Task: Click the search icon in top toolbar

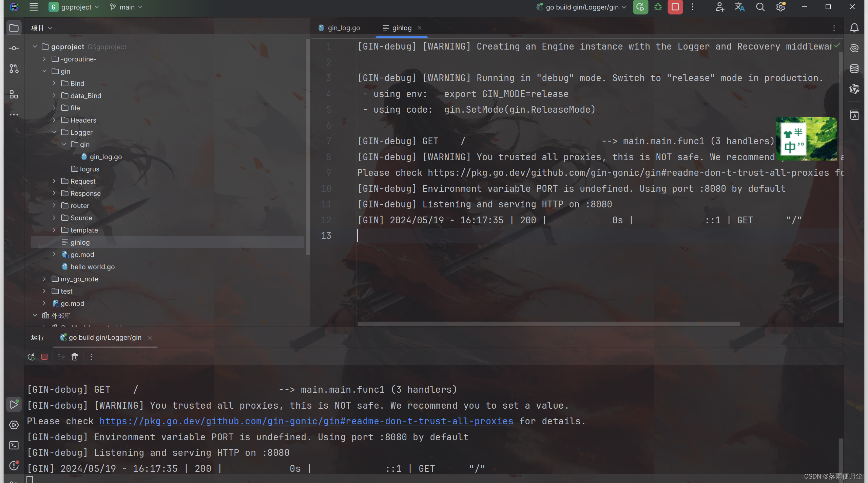Action: click(x=760, y=6)
